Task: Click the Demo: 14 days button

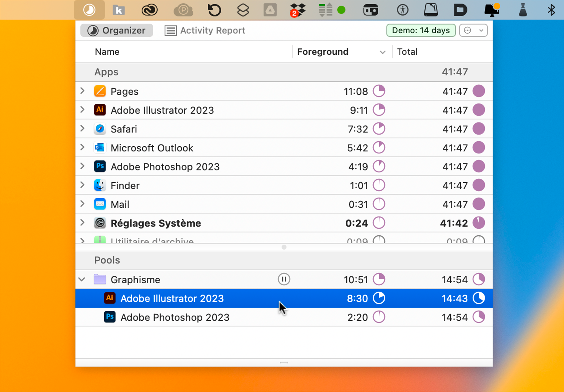Action: (421, 30)
